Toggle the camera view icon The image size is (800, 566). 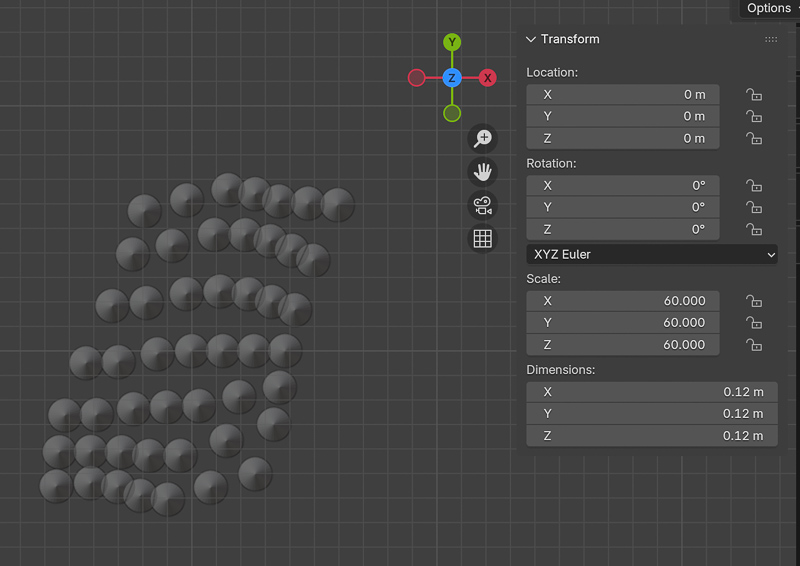click(483, 206)
